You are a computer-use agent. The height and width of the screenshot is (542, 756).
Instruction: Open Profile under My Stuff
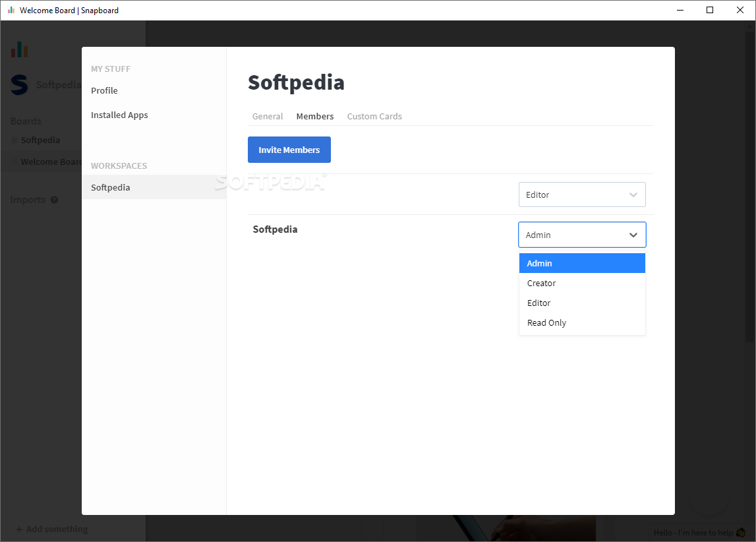click(104, 90)
